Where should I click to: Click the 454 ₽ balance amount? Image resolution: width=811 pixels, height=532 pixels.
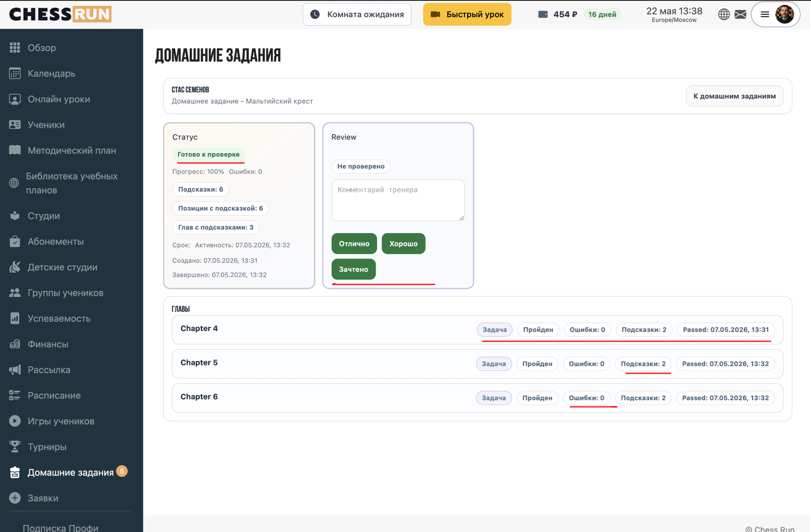565,14
